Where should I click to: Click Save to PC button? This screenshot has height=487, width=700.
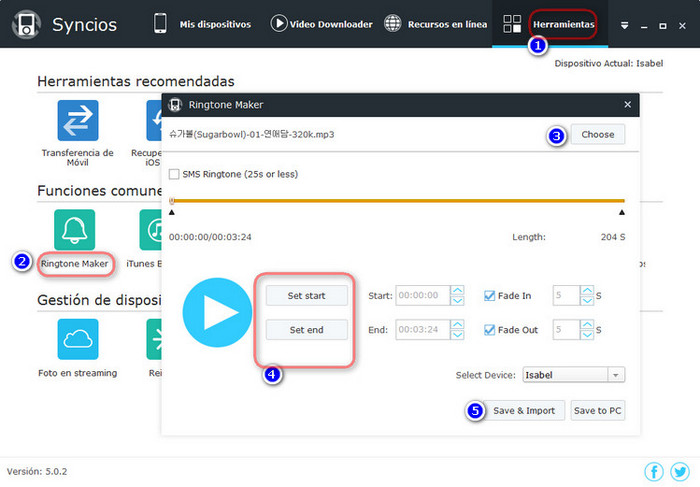tap(597, 410)
